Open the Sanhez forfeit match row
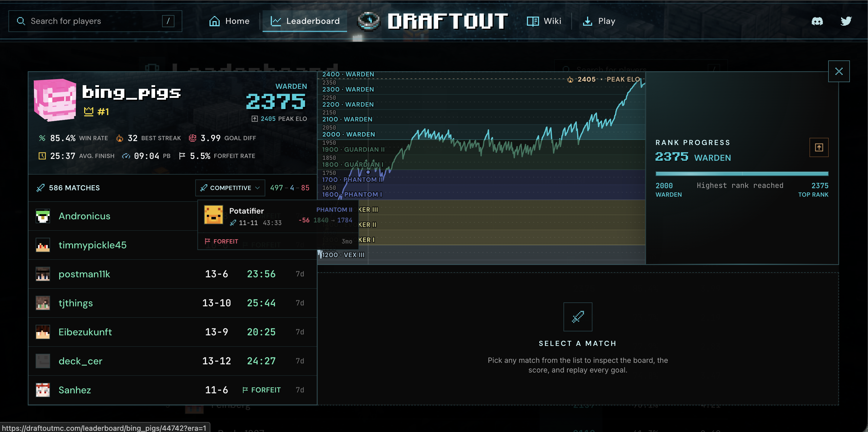 pyautogui.click(x=173, y=390)
